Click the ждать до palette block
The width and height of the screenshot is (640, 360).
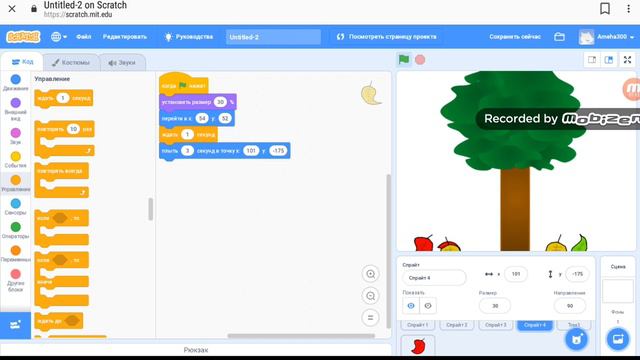point(59,321)
